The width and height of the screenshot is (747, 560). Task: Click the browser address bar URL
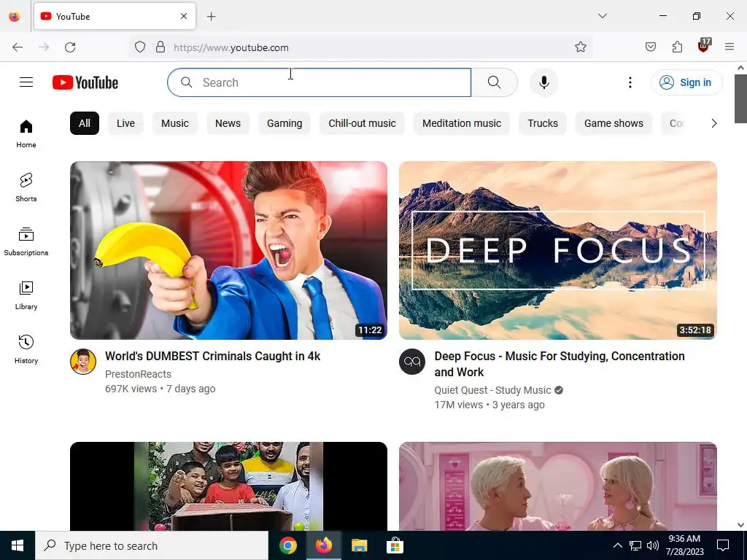231,47
